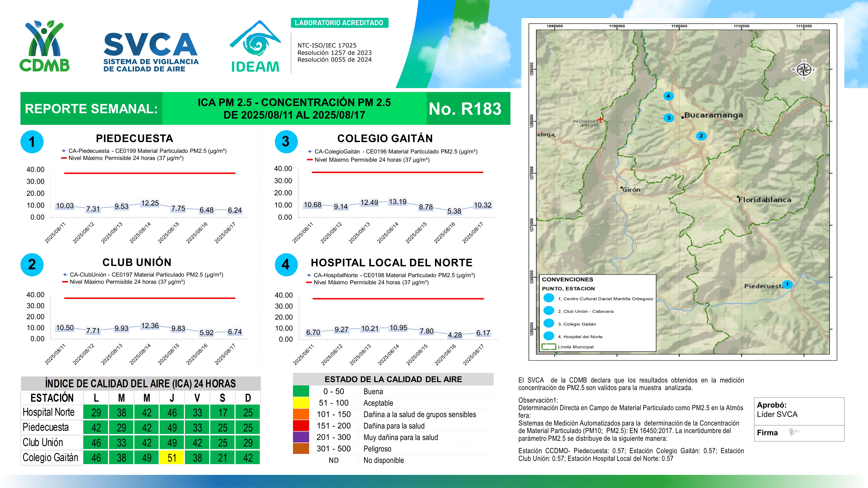The image size is (868, 488).
Task: Click the Límite Municipal legend symbol
Action: click(x=548, y=346)
